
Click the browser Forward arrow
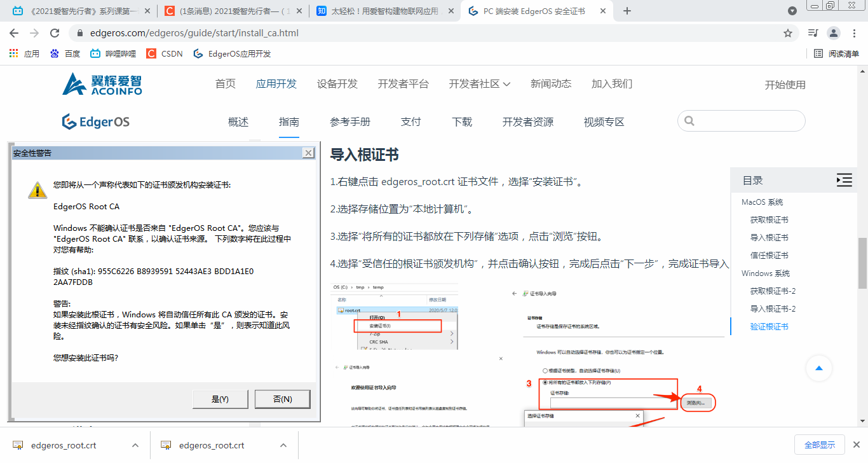(34, 33)
